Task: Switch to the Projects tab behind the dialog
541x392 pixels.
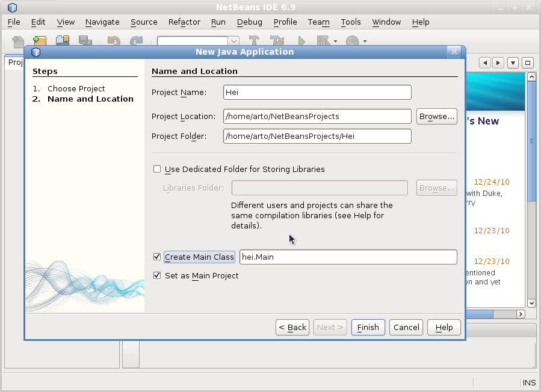Action: [15, 63]
